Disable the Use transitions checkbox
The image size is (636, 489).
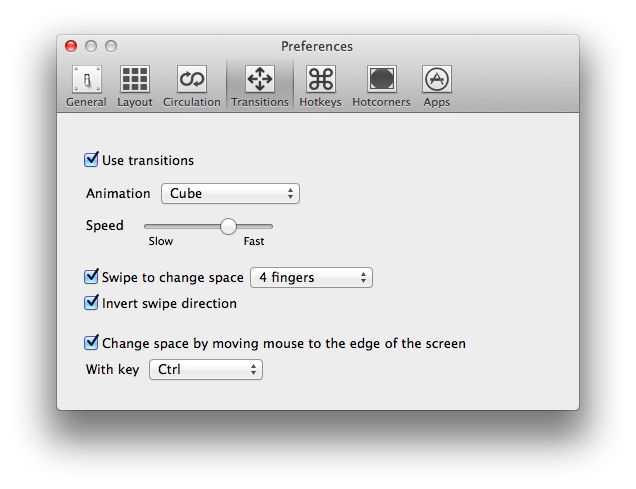pyautogui.click(x=91, y=159)
